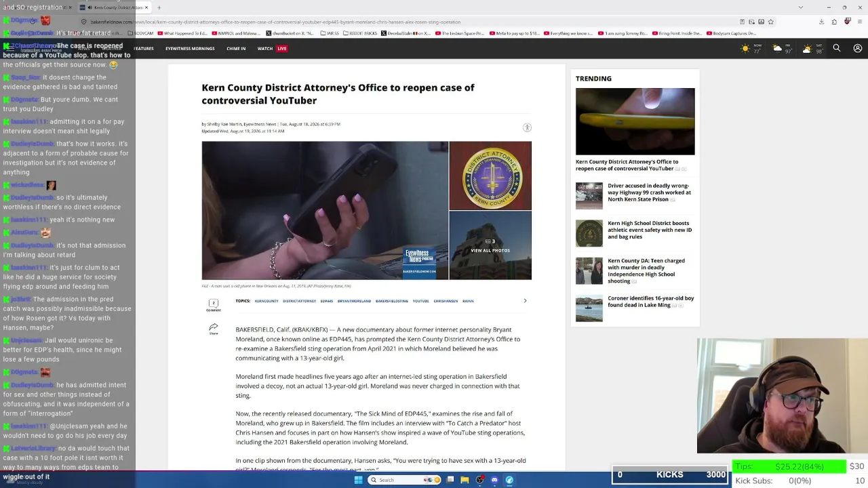Open the trending phone-on-yellow image
Screen dimensions: 868x488
click(635, 121)
